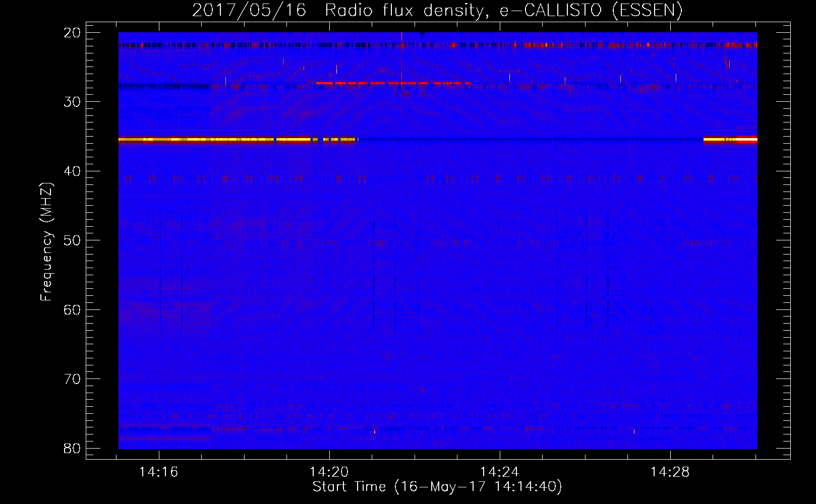
Task: Click the 60 MHz frequency tick label
Action: (72, 310)
